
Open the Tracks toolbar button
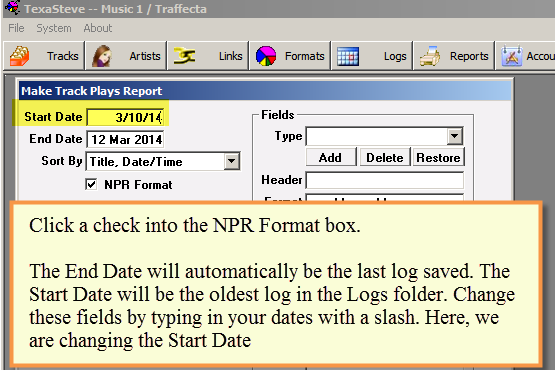pos(44,56)
